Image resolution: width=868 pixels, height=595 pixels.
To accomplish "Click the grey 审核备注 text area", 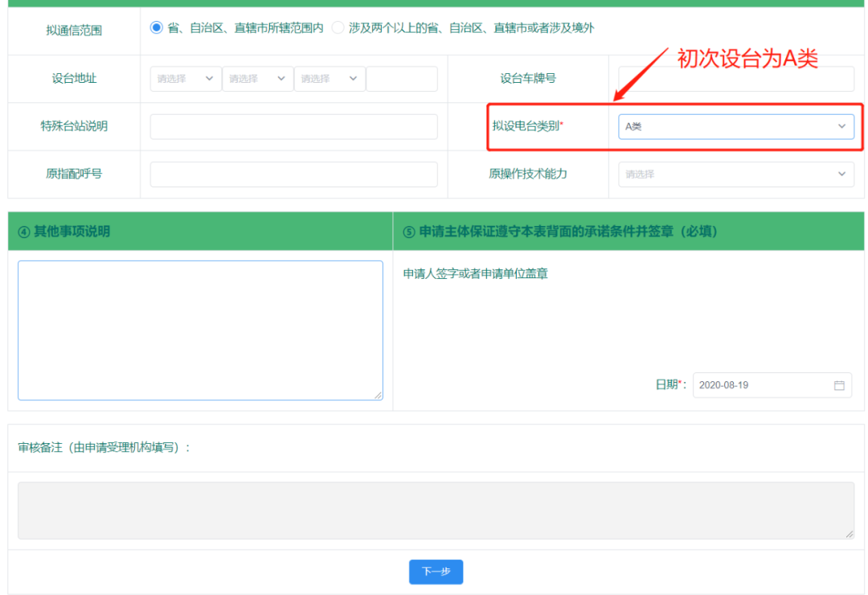I will [436, 511].
